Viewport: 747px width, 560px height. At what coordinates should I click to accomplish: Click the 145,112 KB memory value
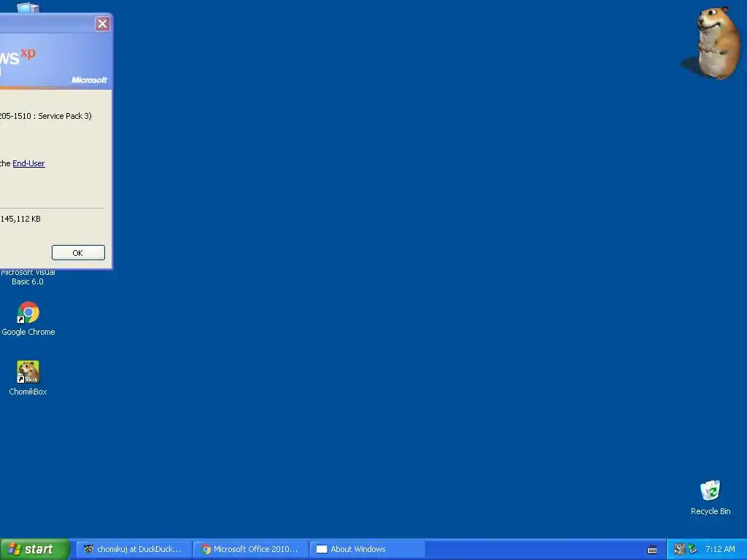(x=20, y=219)
